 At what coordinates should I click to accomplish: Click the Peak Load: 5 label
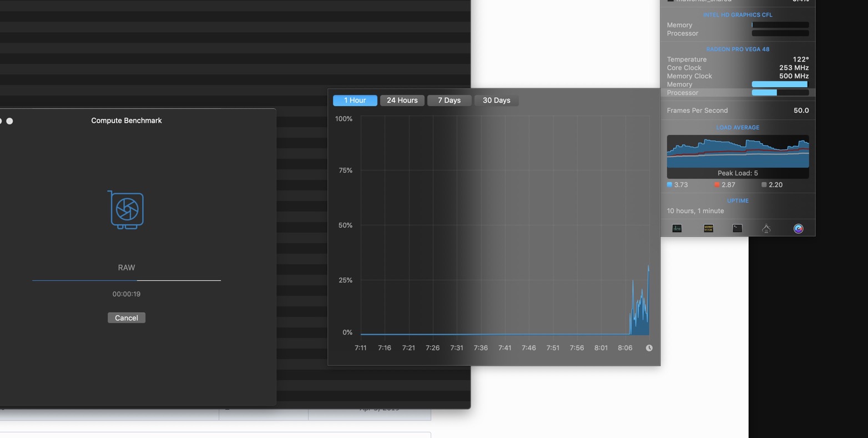pos(738,173)
